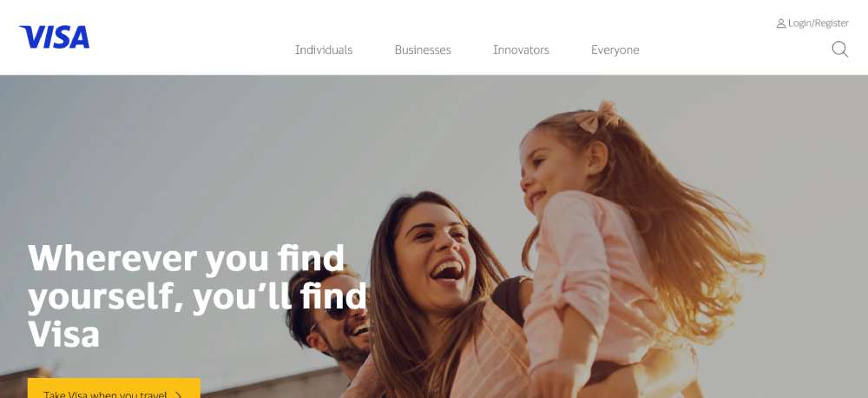The image size is (868, 398).
Task: Open the Individuals menu
Action: 323,50
